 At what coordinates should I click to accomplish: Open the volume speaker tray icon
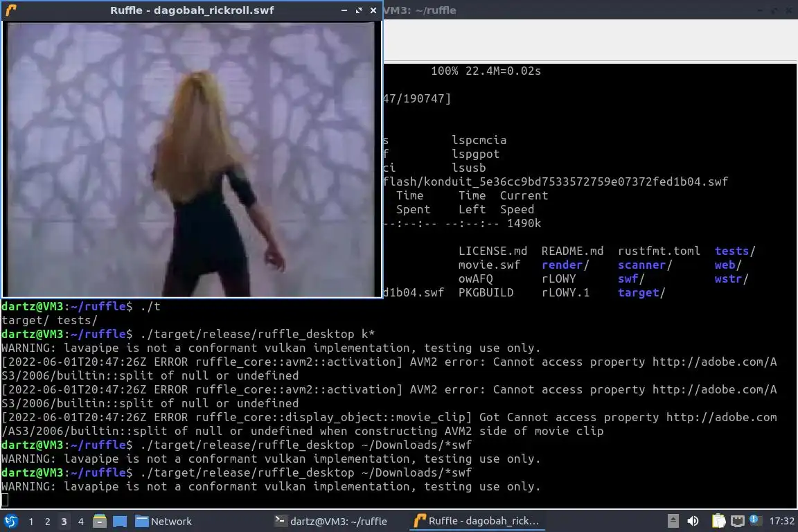[x=693, y=521]
